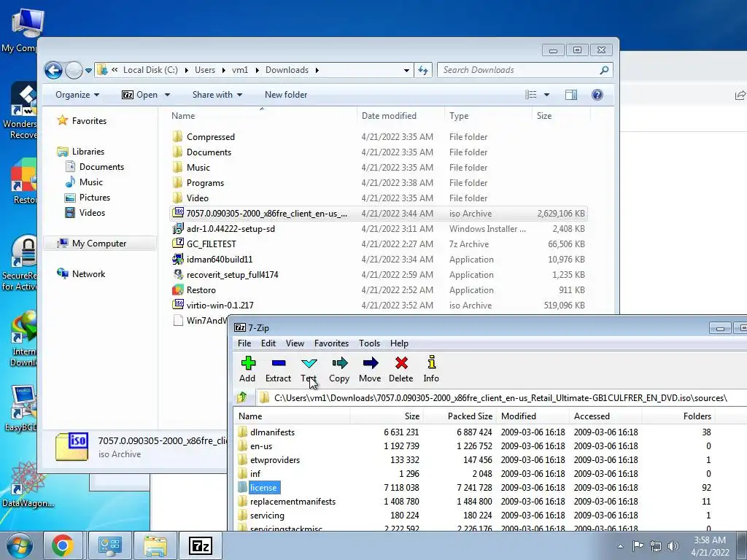Open the recent pages dropdown beside Forward
The image size is (747, 560).
pyautogui.click(x=88, y=71)
